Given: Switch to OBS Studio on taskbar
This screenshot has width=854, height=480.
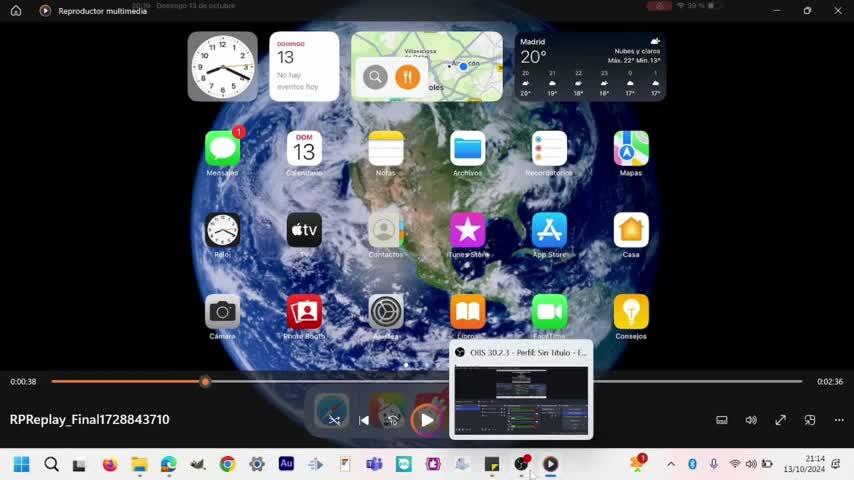Looking at the screenshot, I should (x=521, y=464).
